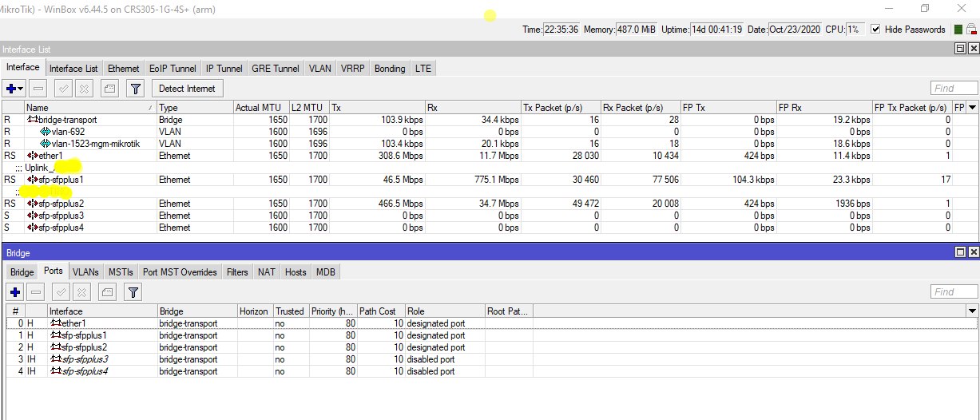Click the Path Cost column header in Bridge Ports
Image resolution: width=980 pixels, height=420 pixels.
(x=381, y=311)
